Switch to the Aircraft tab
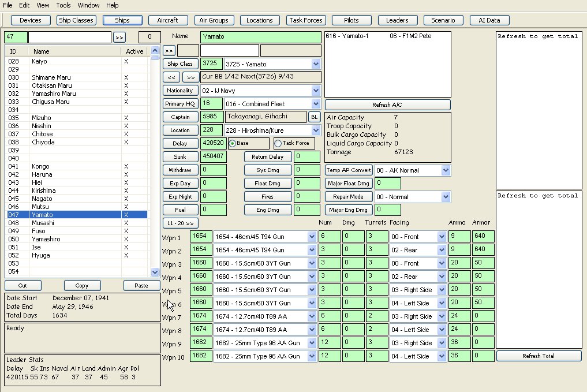Screen dimensions: 587x392 click(167, 20)
